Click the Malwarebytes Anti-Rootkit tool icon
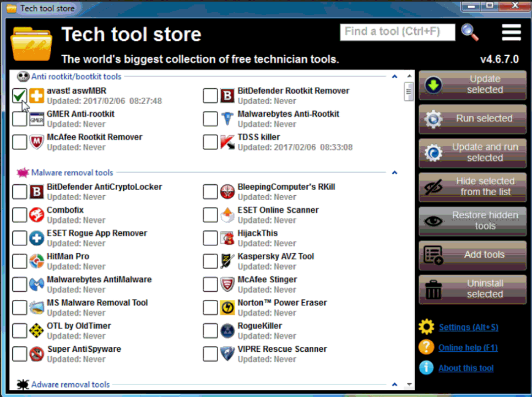The height and width of the screenshot is (397, 532). pyautogui.click(x=227, y=119)
